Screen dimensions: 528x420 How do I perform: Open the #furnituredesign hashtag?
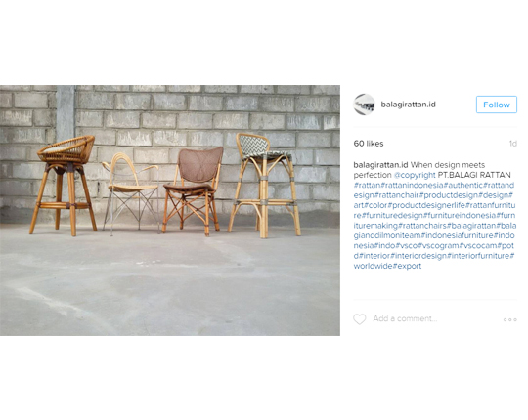click(x=392, y=215)
